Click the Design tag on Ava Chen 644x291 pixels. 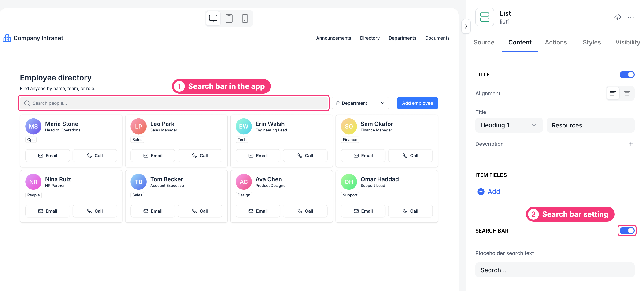(244, 195)
